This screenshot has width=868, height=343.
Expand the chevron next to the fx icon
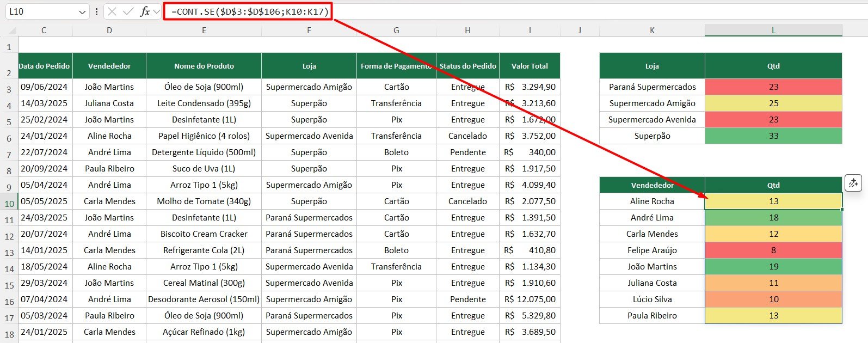point(157,11)
